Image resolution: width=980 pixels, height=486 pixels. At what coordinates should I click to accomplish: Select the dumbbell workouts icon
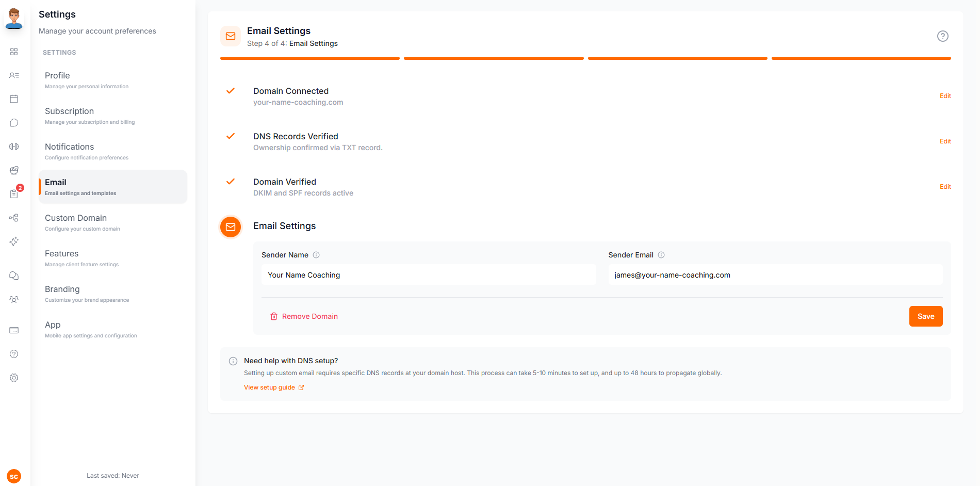[14, 147]
